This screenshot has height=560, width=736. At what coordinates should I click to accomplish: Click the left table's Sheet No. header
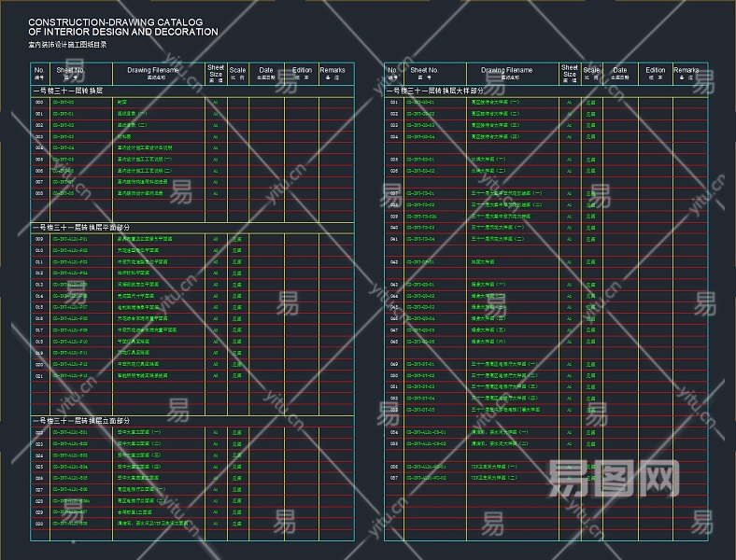tap(70, 71)
